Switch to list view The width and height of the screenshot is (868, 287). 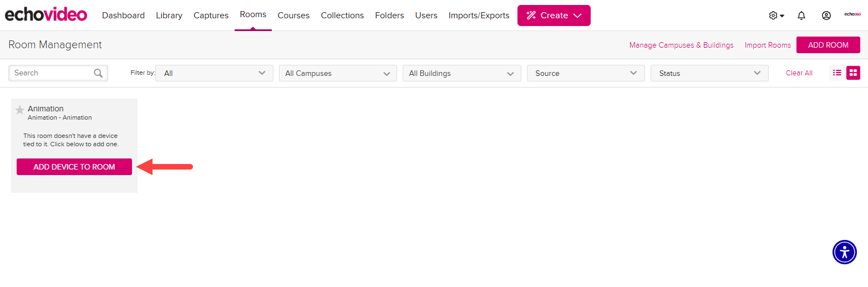[837, 73]
